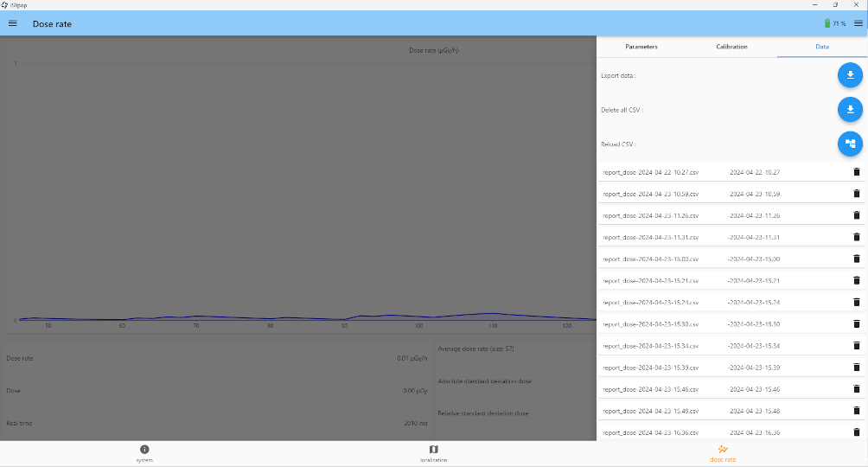Select dose rate in bottom navigation
Viewport: 868px width, 467px height.
click(723, 453)
